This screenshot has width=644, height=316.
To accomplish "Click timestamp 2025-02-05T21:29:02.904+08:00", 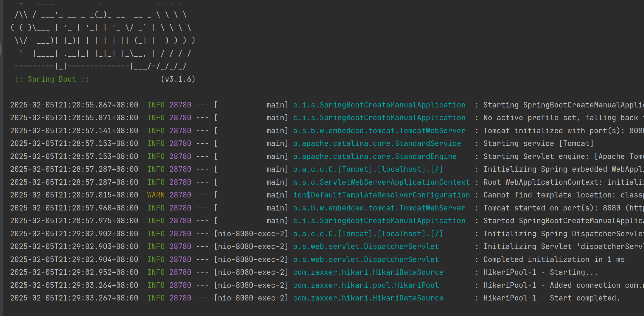I will click(x=74, y=260).
